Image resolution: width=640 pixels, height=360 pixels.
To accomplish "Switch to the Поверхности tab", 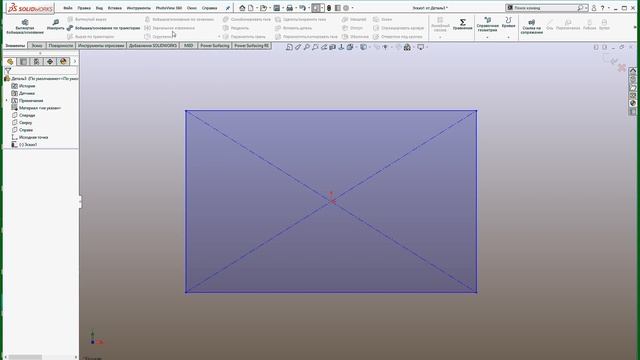I will 60,46.
